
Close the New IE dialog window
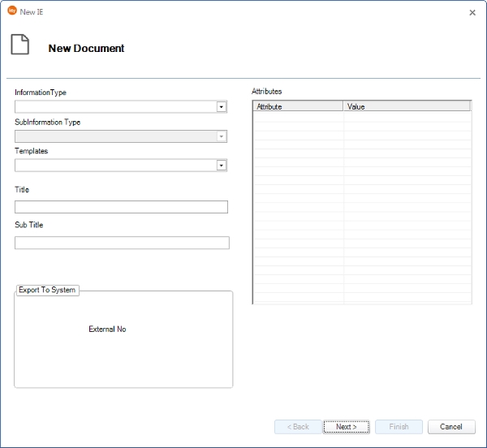point(472,12)
